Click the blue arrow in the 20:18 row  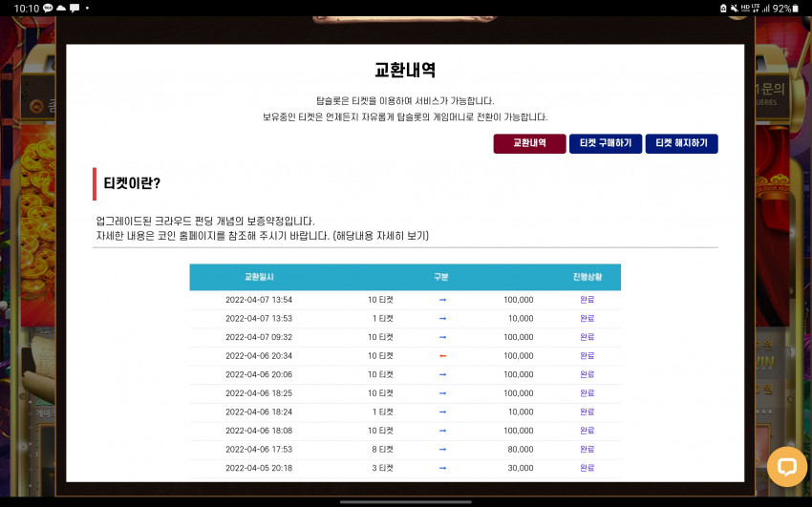tap(442, 468)
